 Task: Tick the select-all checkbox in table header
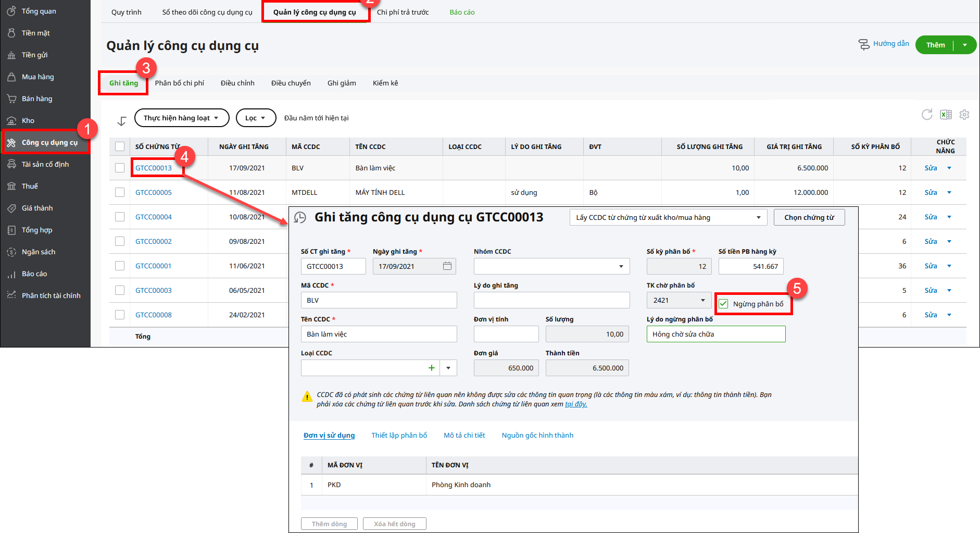[x=120, y=146]
